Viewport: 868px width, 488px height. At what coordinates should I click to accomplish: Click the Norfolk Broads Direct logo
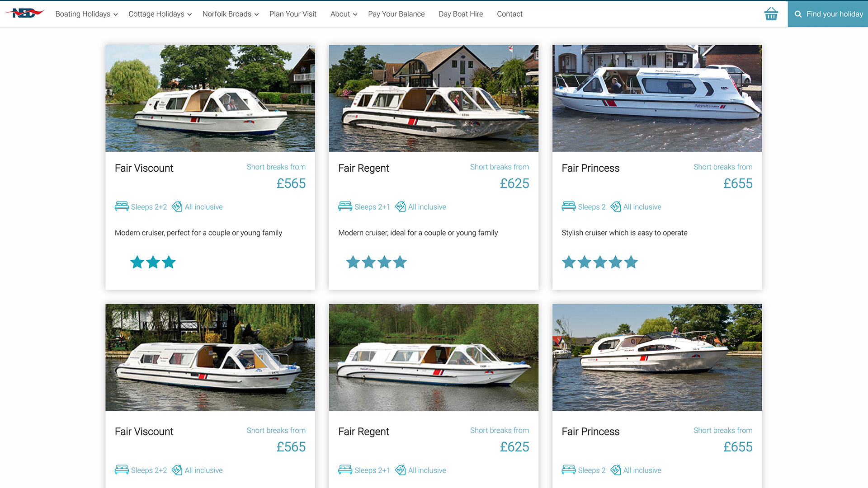(x=24, y=13)
